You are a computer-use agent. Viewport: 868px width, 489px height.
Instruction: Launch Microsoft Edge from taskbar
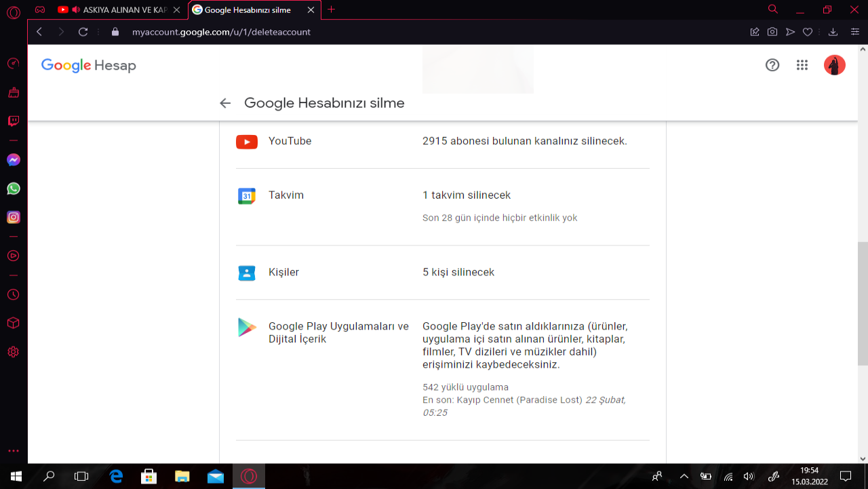click(x=116, y=476)
